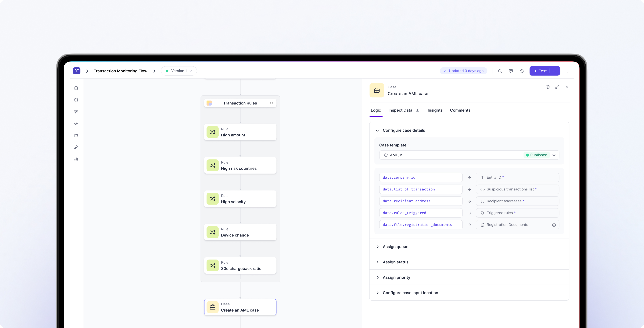The width and height of the screenshot is (644, 328).
Task: Open the bar chart analytics icon in sidebar
Action: [76, 159]
